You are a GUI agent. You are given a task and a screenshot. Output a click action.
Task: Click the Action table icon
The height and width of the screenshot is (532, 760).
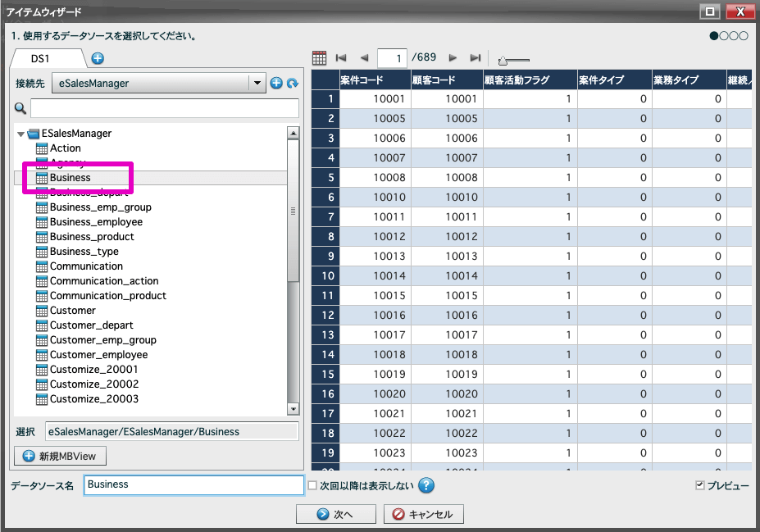[42, 148]
